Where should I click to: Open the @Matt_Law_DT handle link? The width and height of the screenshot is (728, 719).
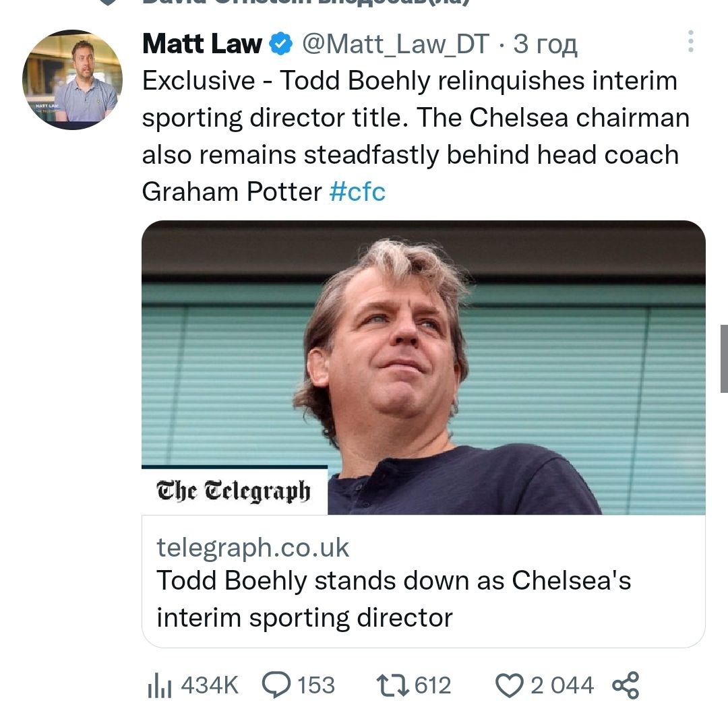coord(396,44)
